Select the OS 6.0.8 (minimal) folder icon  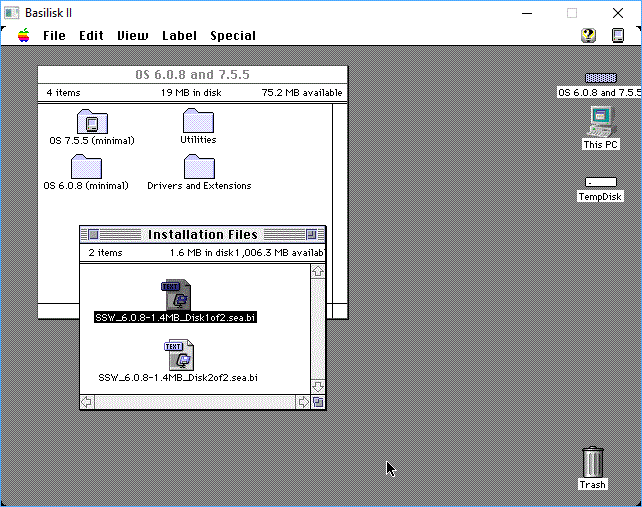(86, 166)
